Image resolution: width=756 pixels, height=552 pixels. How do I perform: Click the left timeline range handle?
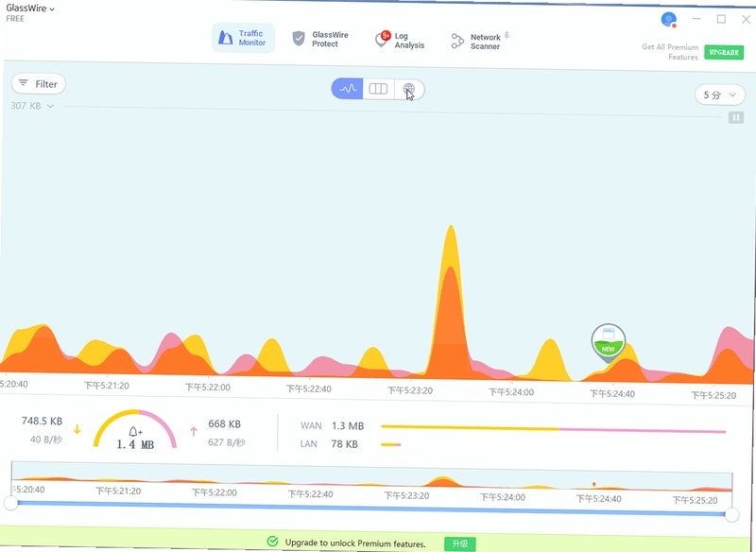(10, 502)
